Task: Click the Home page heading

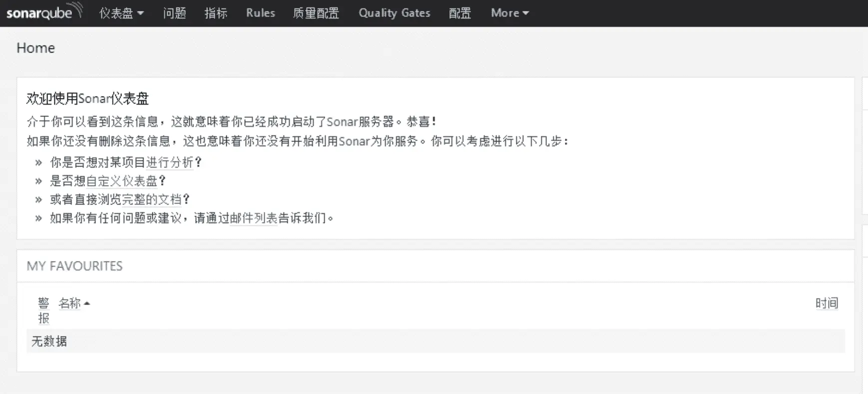Action: coord(35,48)
